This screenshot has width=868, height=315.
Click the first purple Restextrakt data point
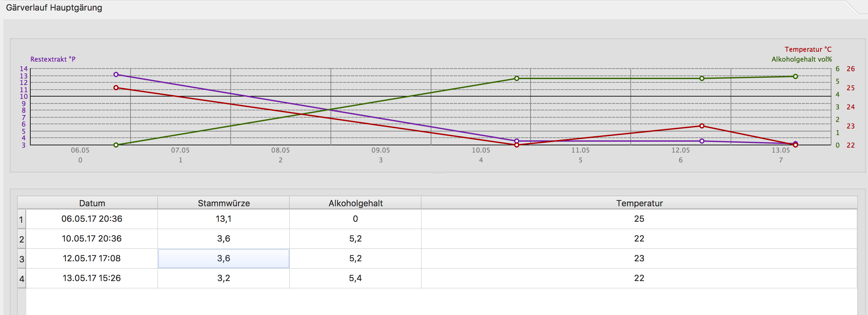[116, 74]
